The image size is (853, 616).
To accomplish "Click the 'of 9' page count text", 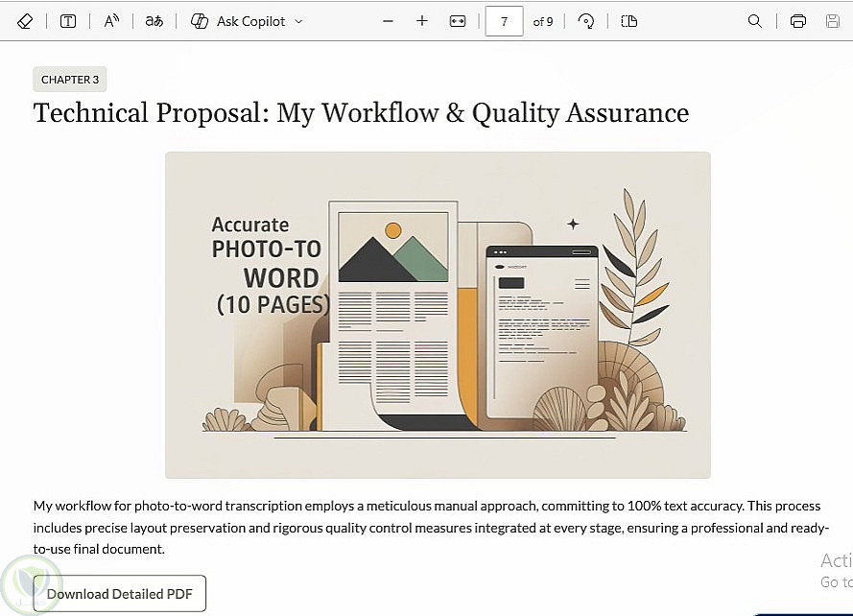I will click(543, 22).
